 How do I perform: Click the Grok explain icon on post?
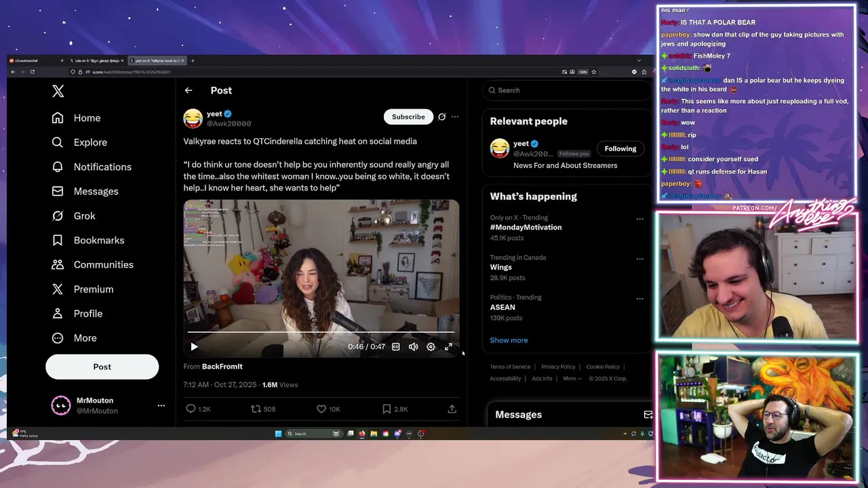coord(441,117)
